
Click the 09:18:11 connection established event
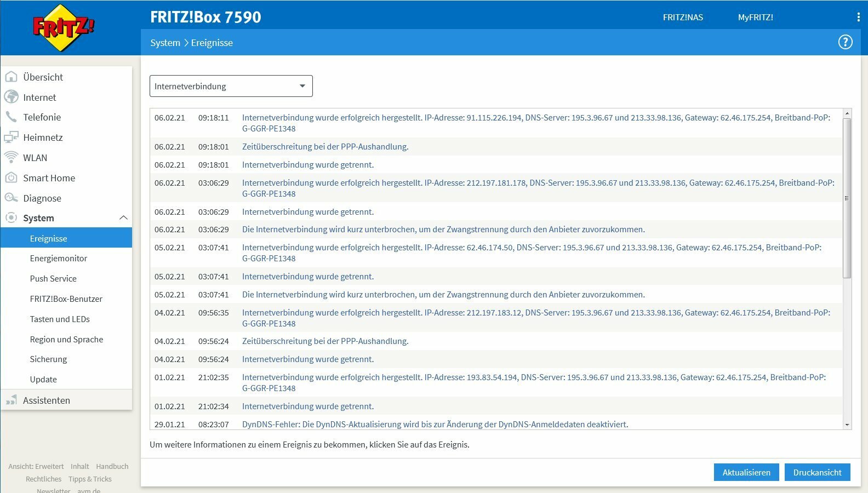coord(496,123)
